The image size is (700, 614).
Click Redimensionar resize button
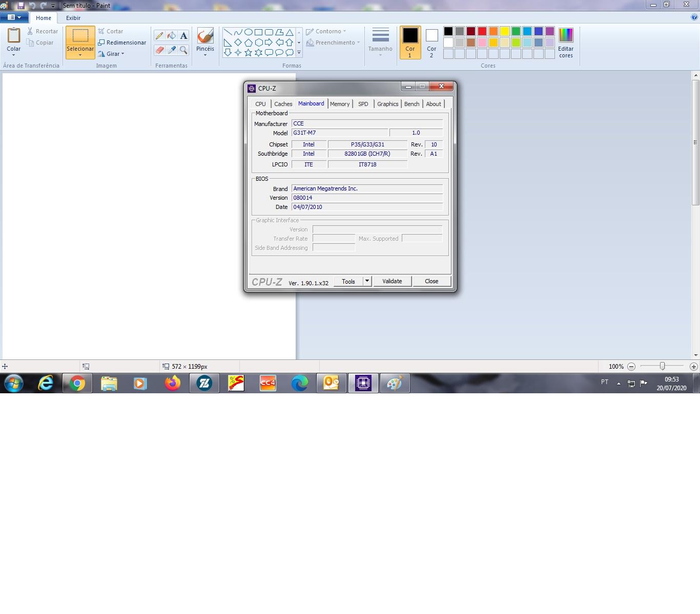point(122,43)
